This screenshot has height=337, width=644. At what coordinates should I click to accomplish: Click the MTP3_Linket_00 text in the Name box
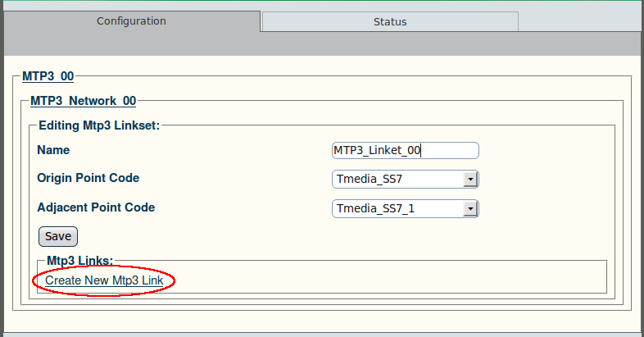pos(377,150)
